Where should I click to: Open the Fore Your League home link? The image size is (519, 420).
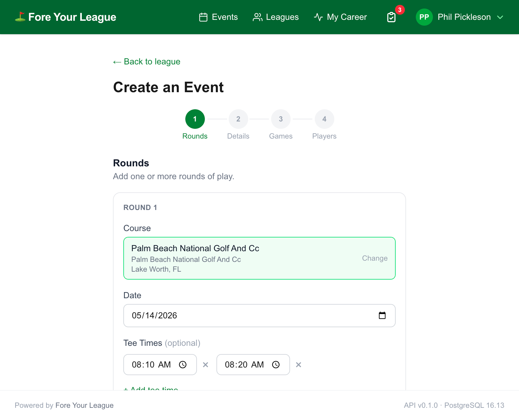point(65,17)
